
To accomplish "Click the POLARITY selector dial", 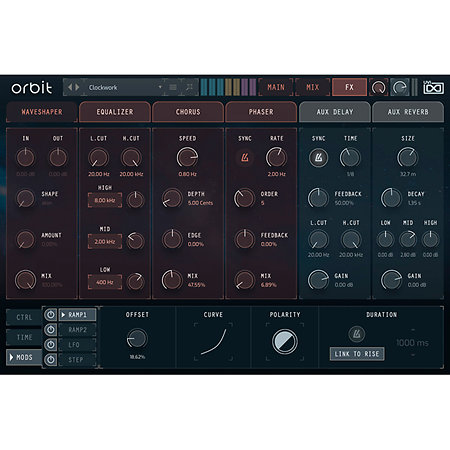I will [x=285, y=342].
